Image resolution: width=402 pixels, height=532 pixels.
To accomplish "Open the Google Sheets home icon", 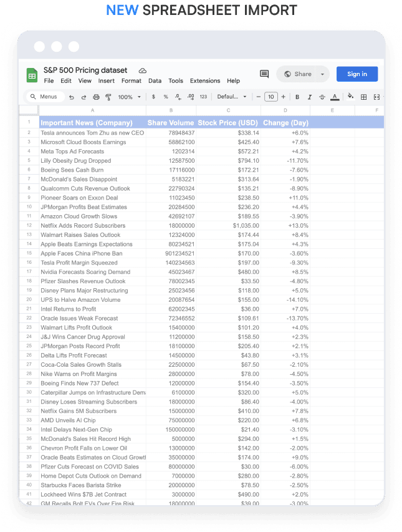I will tap(32, 75).
